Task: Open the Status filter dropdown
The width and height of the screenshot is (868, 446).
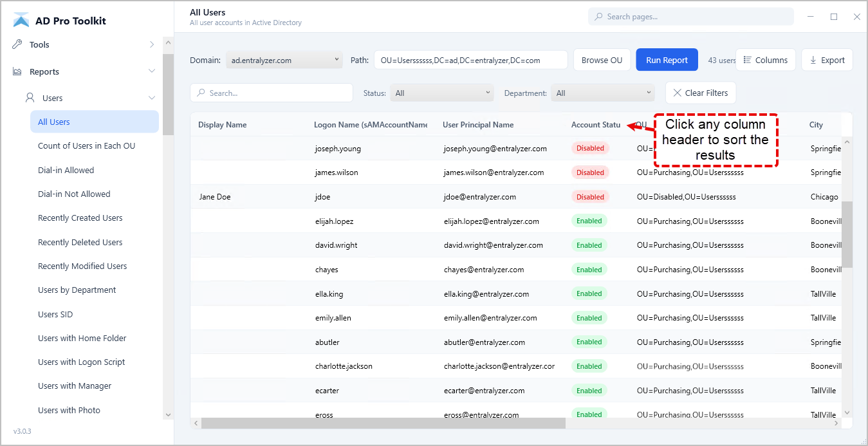Action: 441,93
